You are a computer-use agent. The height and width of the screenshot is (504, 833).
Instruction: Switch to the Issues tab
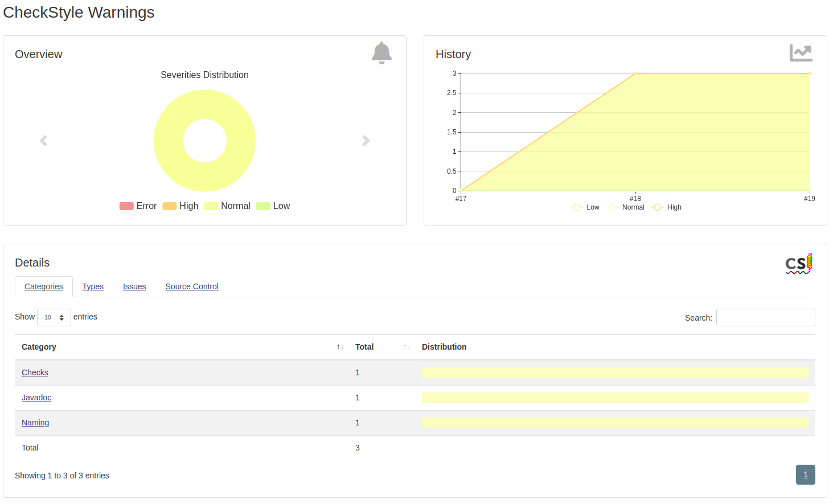pyautogui.click(x=134, y=286)
